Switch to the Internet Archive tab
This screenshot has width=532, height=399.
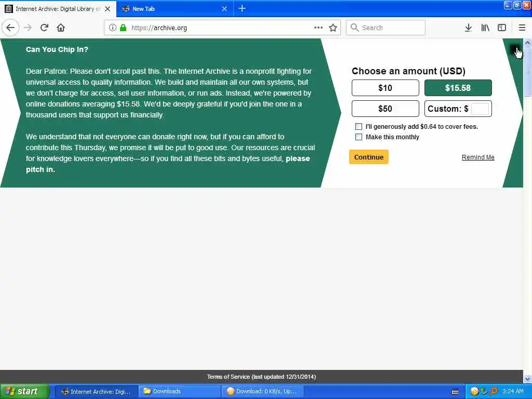coord(58,9)
